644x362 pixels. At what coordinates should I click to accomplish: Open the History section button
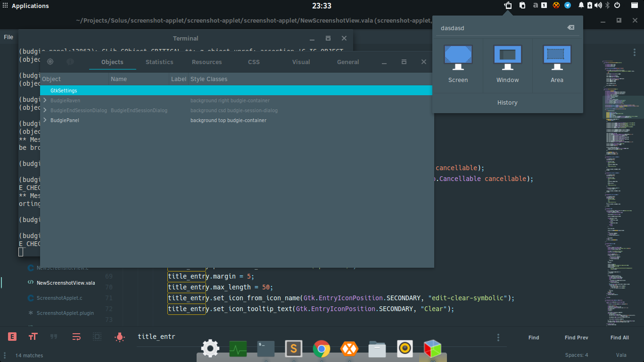click(507, 103)
